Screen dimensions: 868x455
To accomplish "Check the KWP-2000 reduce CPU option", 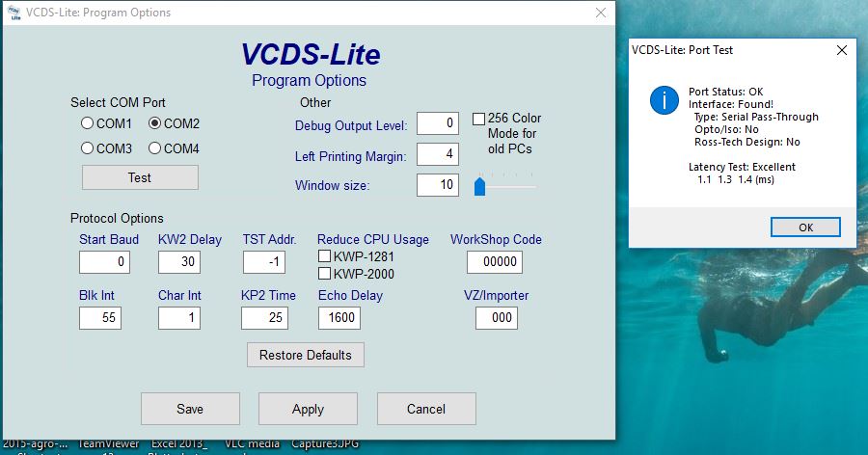I will [324, 274].
